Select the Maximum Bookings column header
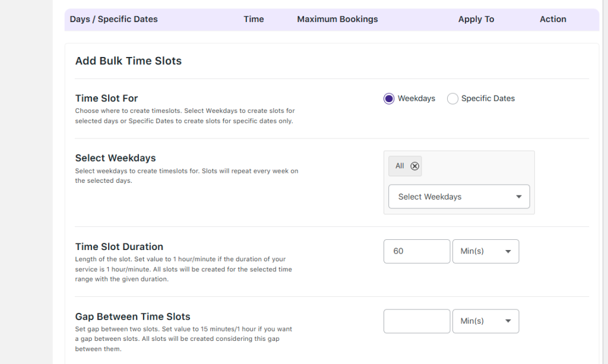This screenshot has height=364, width=608. pos(337,19)
